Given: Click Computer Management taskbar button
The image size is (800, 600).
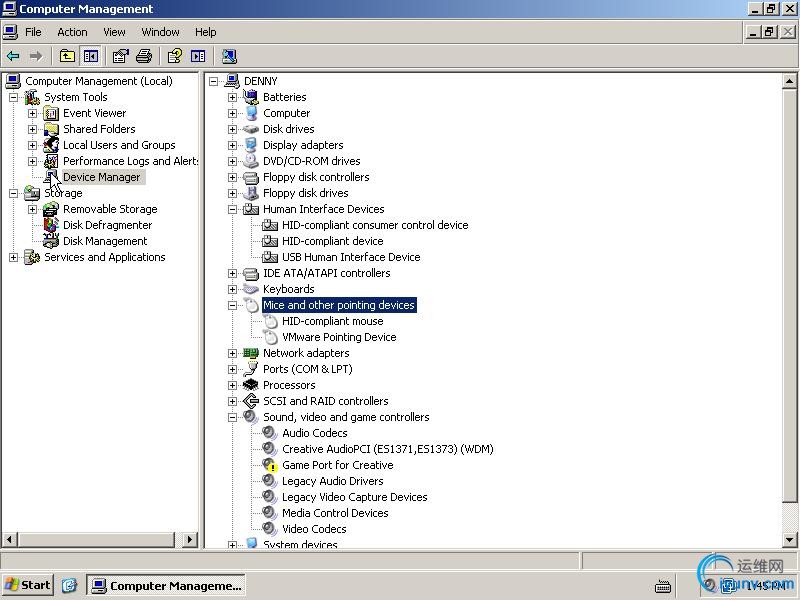Looking at the screenshot, I should (x=166, y=585).
